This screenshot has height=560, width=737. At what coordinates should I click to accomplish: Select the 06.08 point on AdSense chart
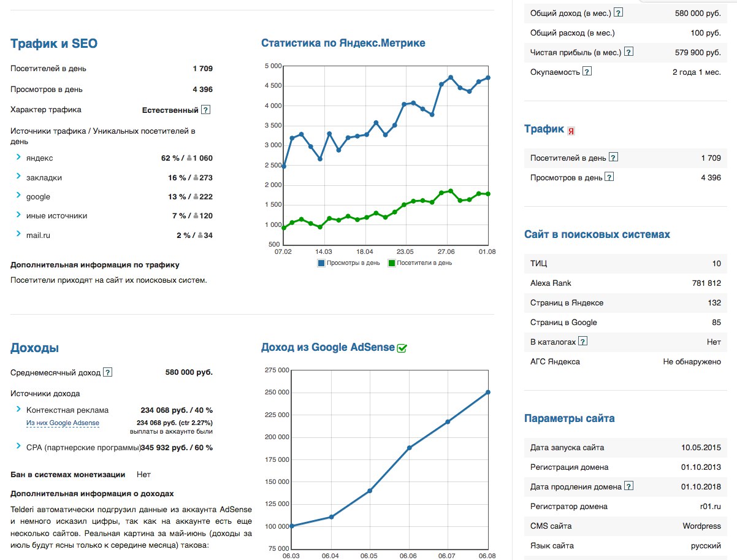tap(488, 393)
